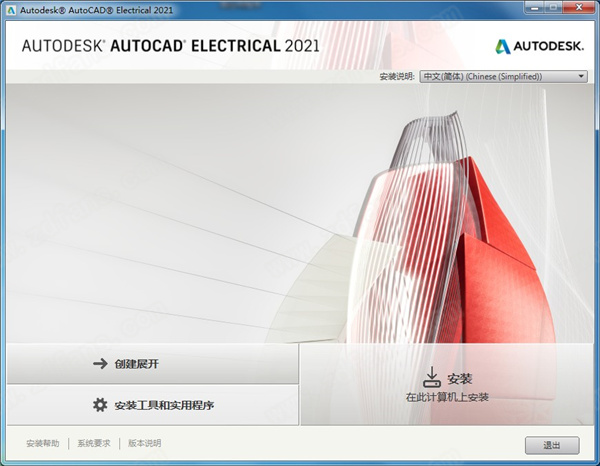Click 在此计算机上安装 under 安装
The image size is (600, 466).
[447, 397]
